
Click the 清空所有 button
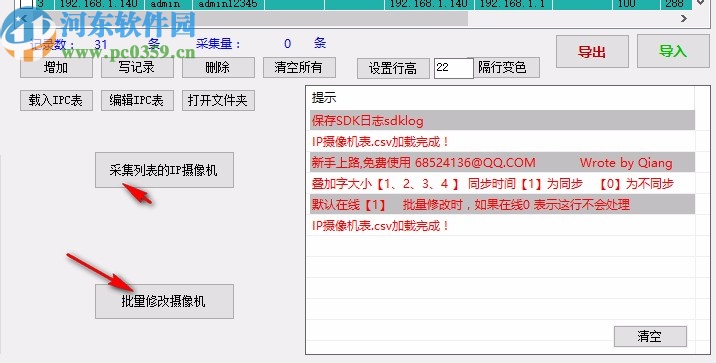click(x=299, y=68)
